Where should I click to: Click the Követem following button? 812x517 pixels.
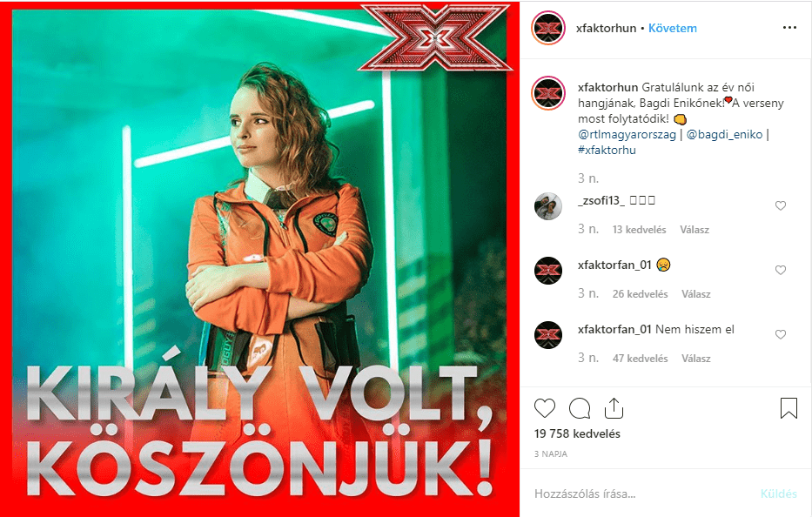(x=672, y=28)
